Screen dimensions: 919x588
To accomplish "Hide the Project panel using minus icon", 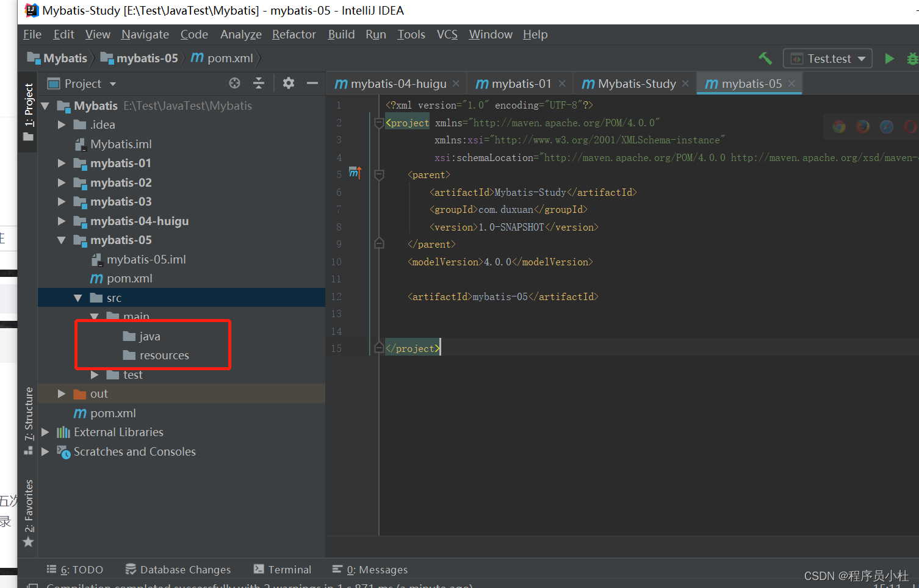I will (x=312, y=83).
